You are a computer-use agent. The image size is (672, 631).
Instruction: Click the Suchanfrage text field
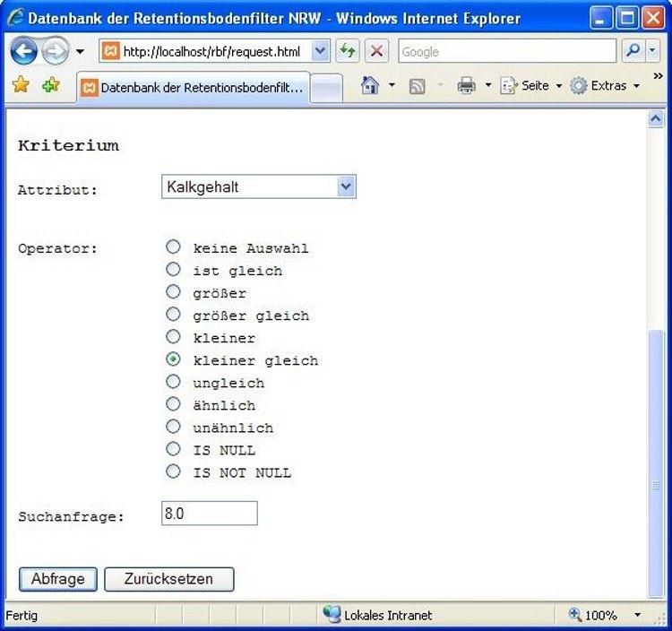click(x=210, y=514)
